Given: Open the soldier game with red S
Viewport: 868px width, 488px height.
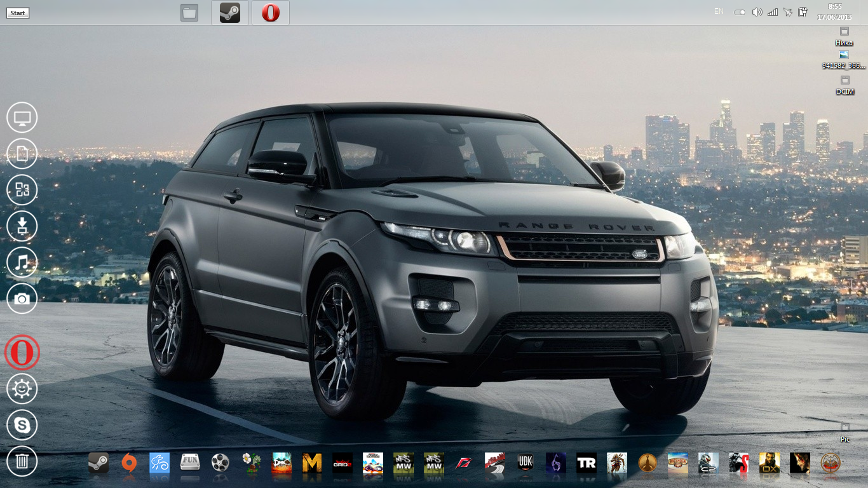Looking at the screenshot, I should tap(739, 463).
